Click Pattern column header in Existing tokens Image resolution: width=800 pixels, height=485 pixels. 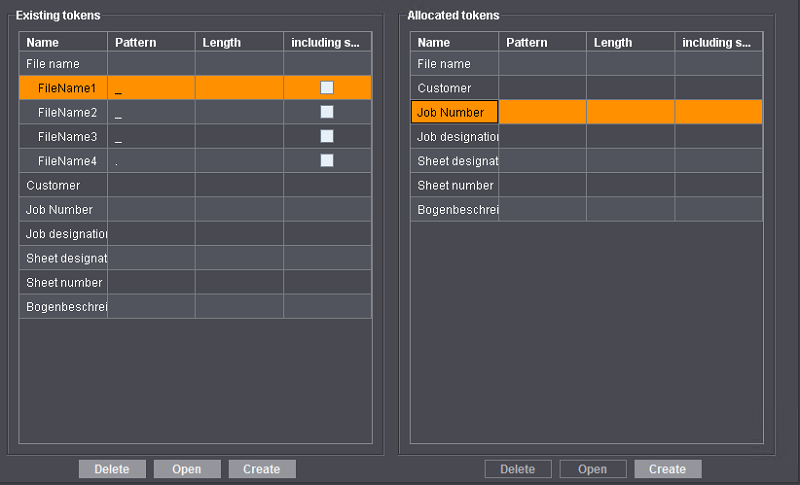pyautogui.click(x=152, y=42)
